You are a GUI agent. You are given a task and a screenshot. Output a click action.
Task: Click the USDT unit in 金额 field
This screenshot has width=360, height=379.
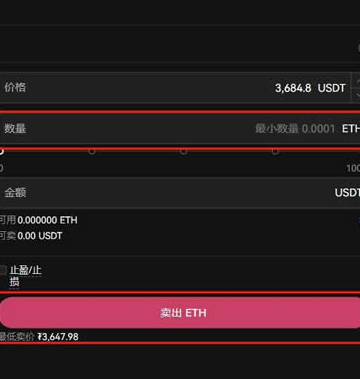347,193
